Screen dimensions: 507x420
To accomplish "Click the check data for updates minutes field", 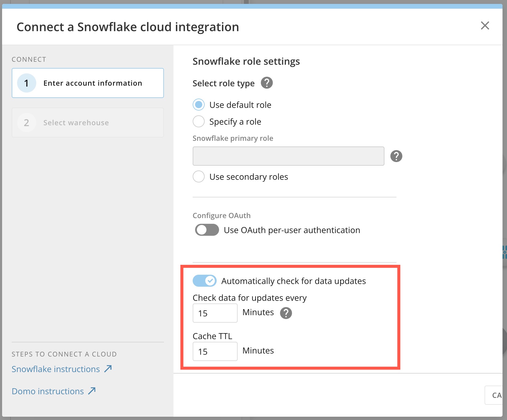I will 215,313.
